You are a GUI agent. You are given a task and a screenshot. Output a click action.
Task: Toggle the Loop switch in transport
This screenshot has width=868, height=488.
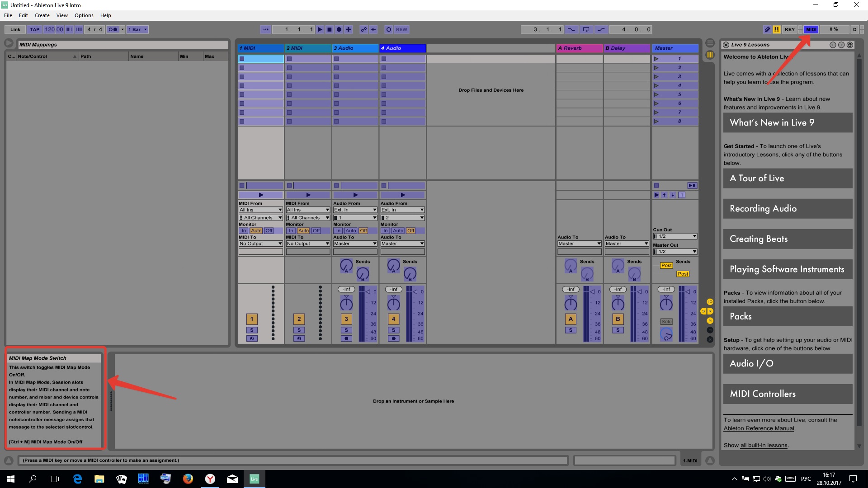586,29
